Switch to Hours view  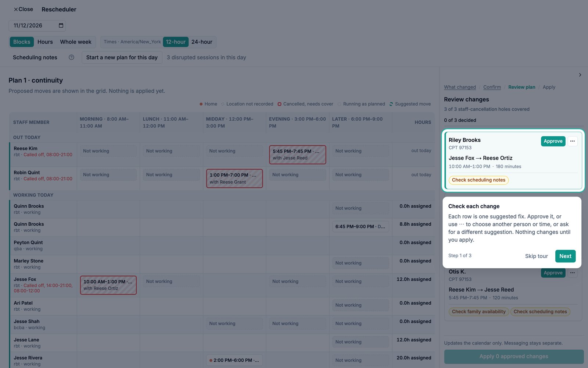pyautogui.click(x=45, y=42)
